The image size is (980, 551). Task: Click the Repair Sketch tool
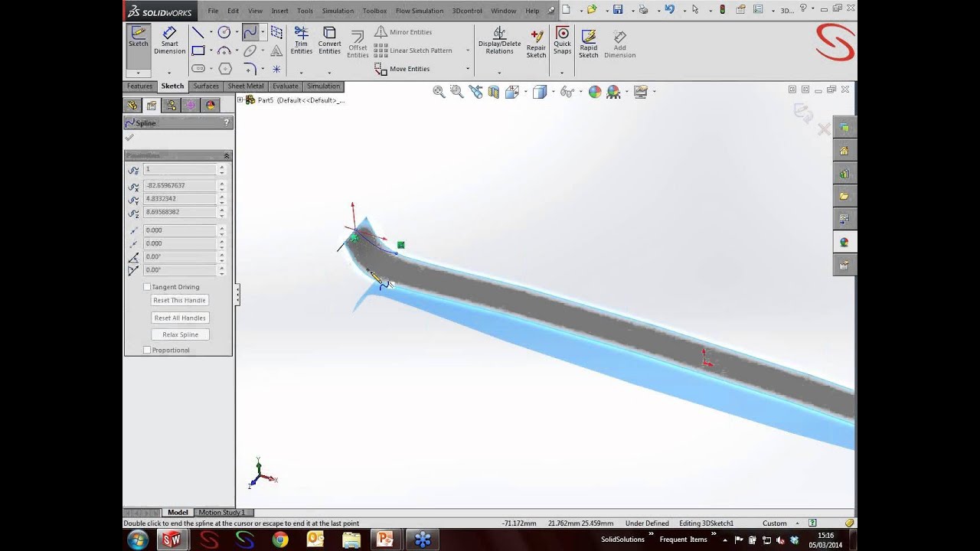[536, 43]
